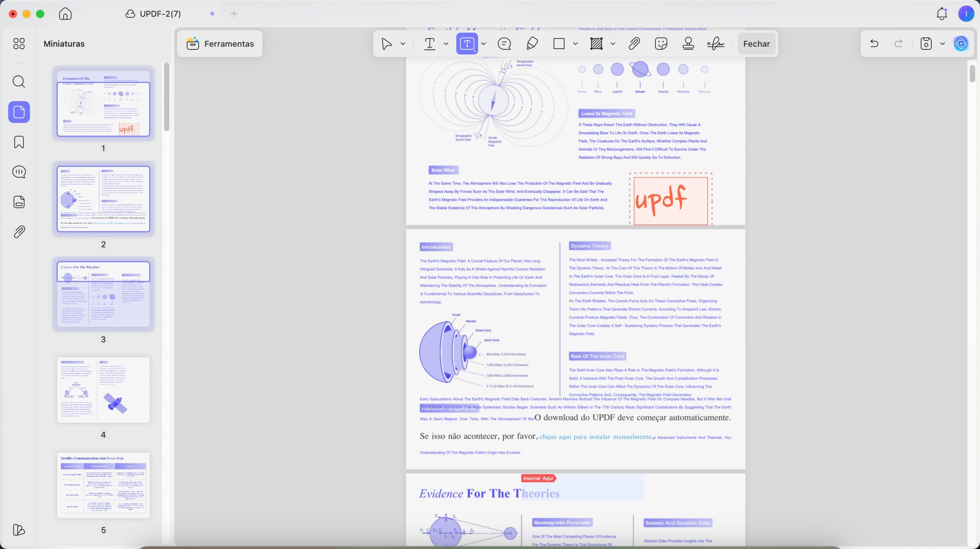Open the Search panel in left sidebar
Image resolution: width=980 pixels, height=549 pixels.
[x=19, y=82]
